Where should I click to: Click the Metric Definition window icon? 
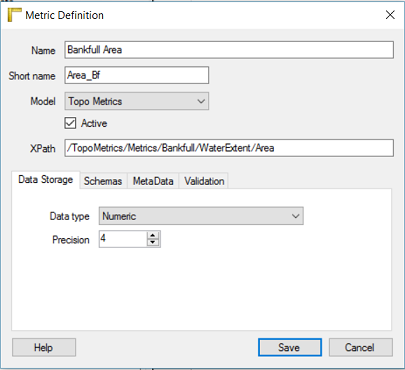14,15
